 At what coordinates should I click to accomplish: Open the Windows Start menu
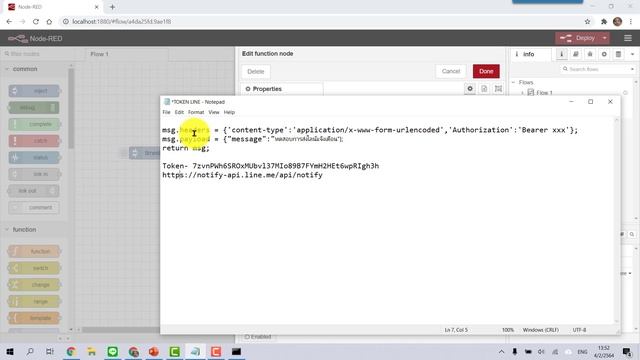point(10,351)
